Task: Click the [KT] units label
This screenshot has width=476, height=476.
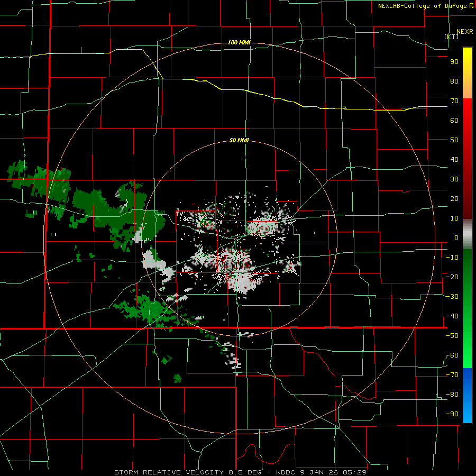Action: [452, 36]
